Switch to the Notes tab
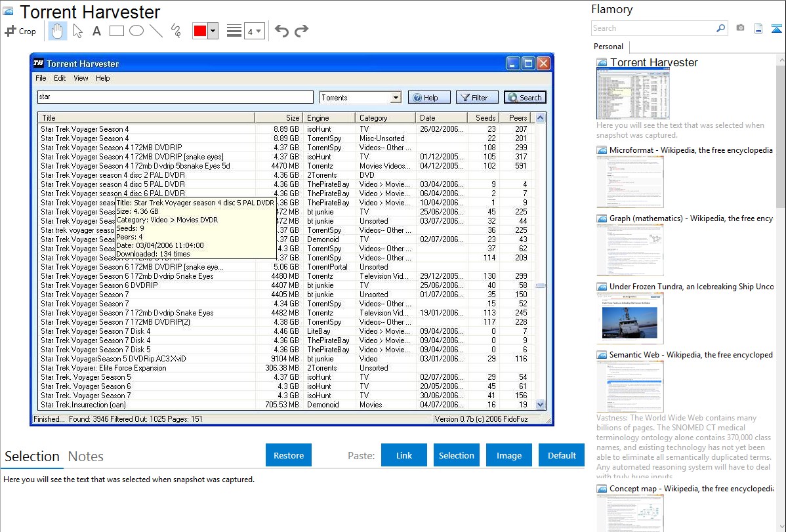 (x=86, y=457)
